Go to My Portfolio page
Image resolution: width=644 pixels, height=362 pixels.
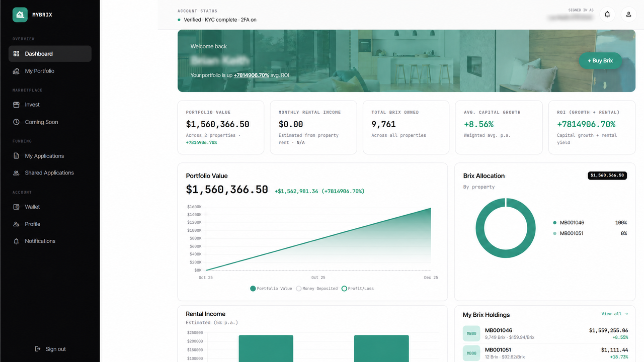pos(50,71)
